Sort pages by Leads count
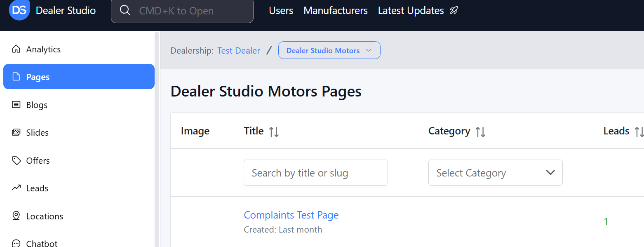This screenshot has width=644, height=247. (639, 132)
